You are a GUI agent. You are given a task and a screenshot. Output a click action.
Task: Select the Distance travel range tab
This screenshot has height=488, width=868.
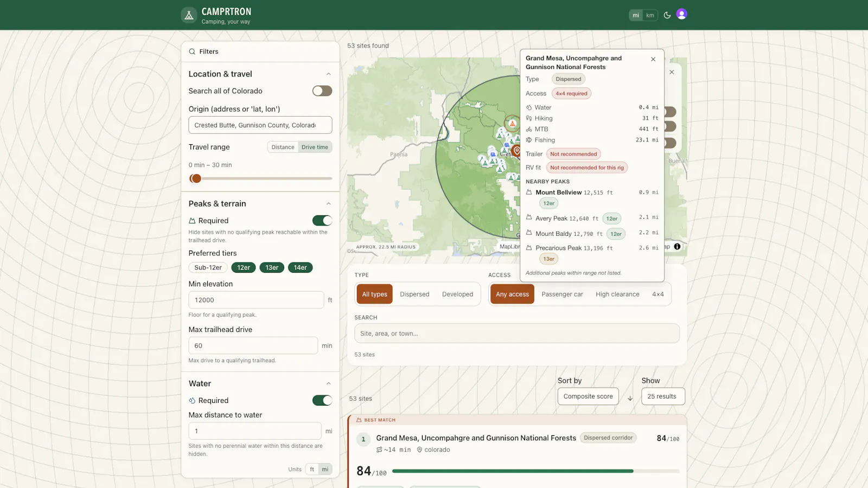pos(283,147)
